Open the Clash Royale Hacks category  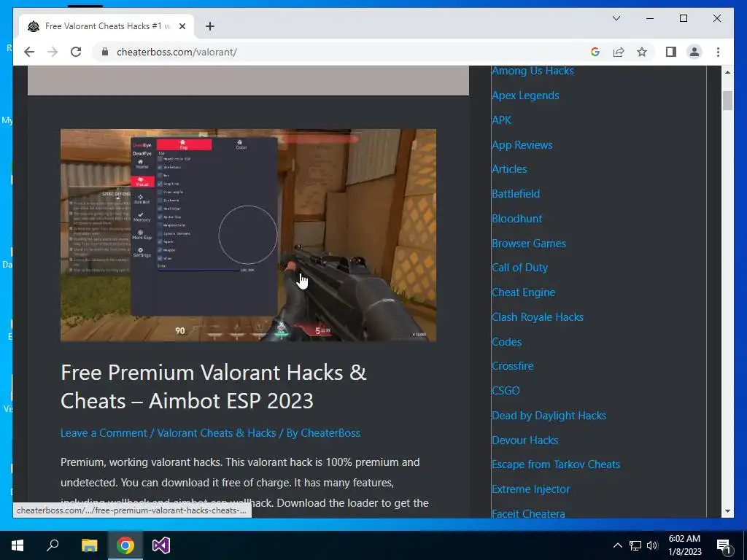click(538, 317)
